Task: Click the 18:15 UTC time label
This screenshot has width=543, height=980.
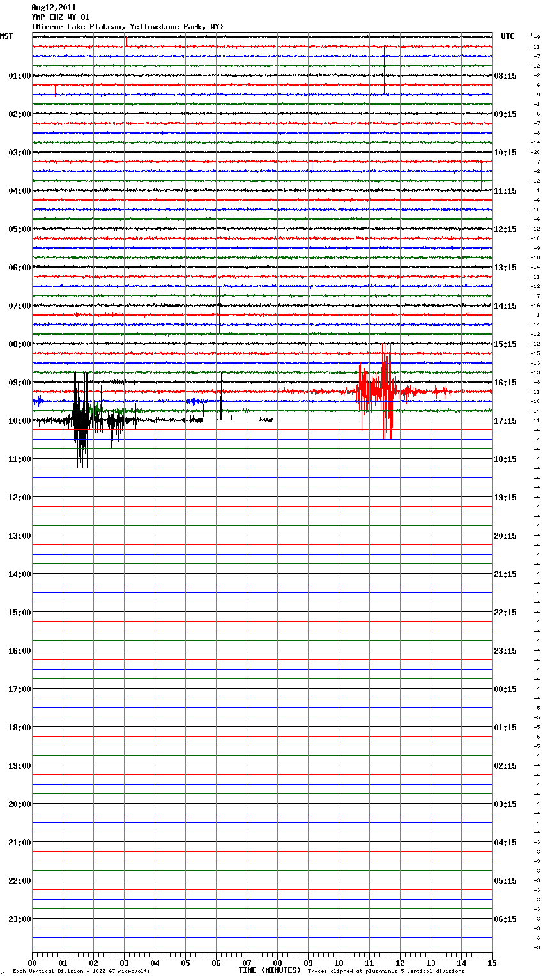Action: [505, 459]
